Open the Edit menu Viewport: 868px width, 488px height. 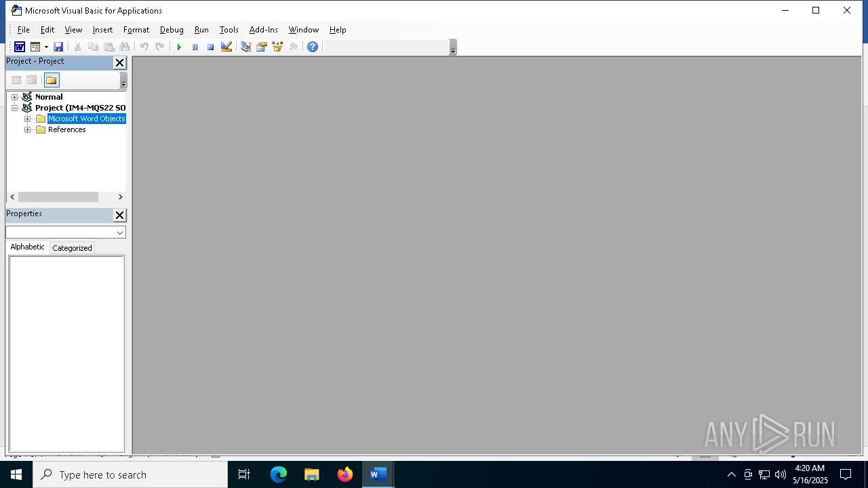(x=47, y=30)
